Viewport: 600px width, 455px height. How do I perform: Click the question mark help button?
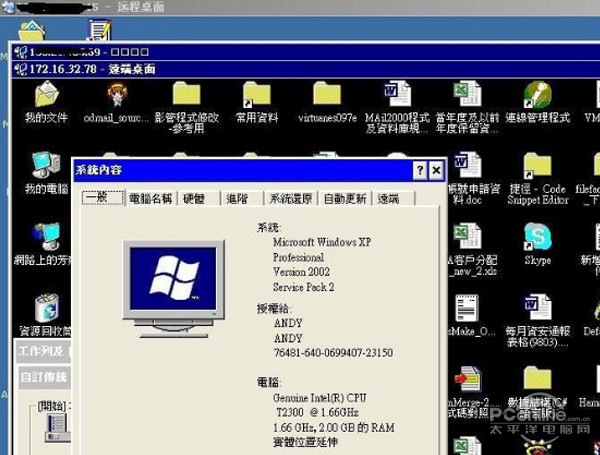(420, 171)
